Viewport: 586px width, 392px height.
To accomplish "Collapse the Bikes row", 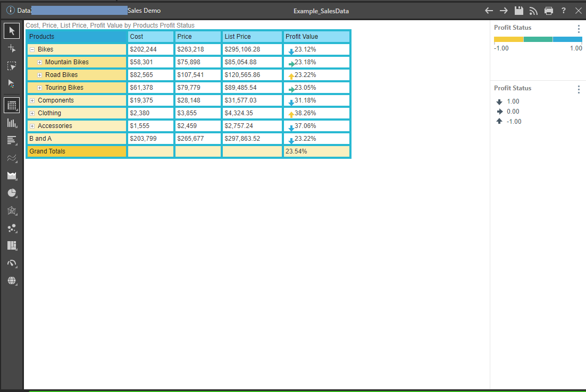I will pyautogui.click(x=32, y=49).
